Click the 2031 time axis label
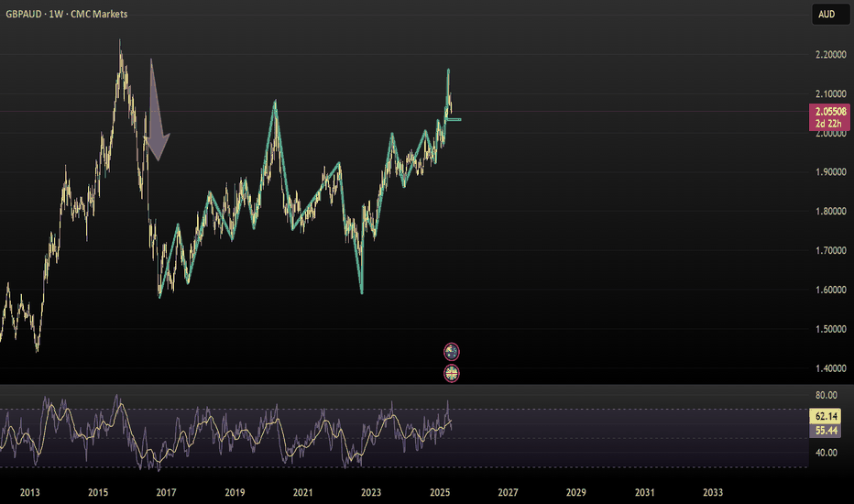This screenshot has height=504, width=854. point(644,493)
